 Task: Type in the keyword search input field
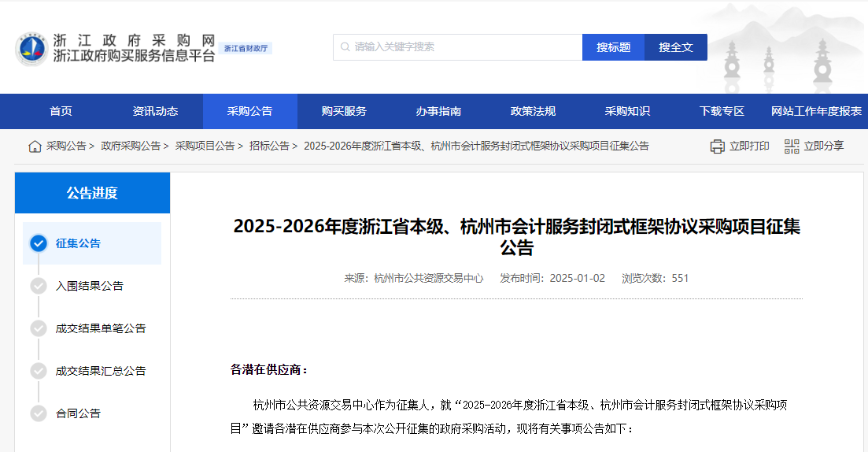coord(464,47)
